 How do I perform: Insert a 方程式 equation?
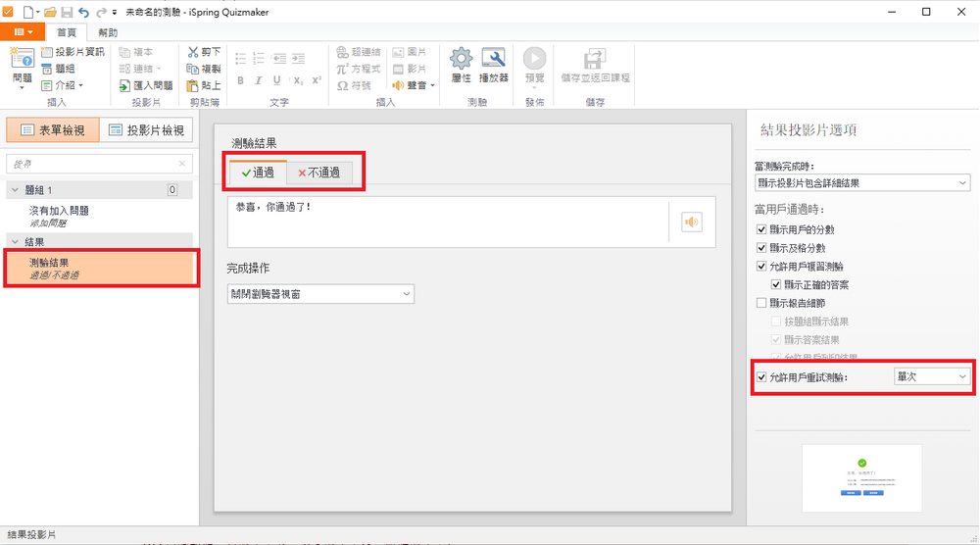(359, 69)
